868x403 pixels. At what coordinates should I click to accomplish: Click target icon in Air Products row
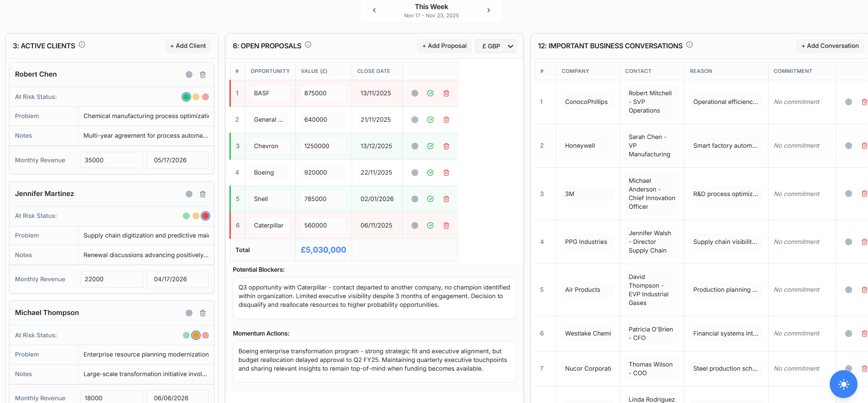[x=848, y=290]
